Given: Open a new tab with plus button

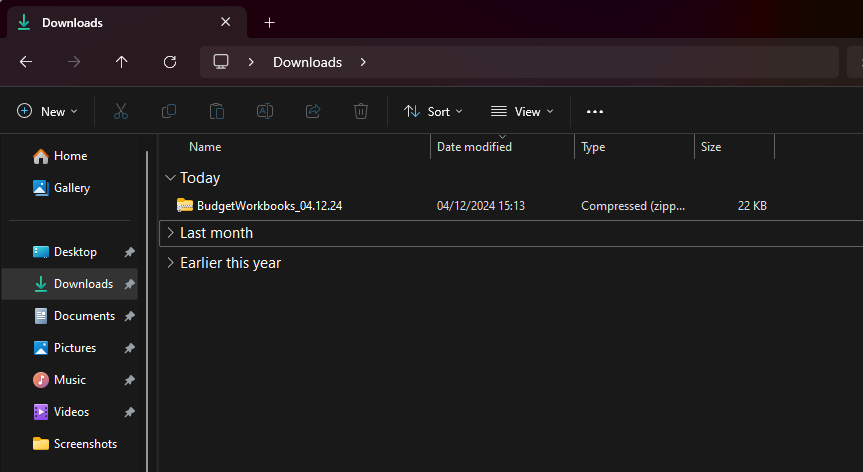Looking at the screenshot, I should (269, 22).
